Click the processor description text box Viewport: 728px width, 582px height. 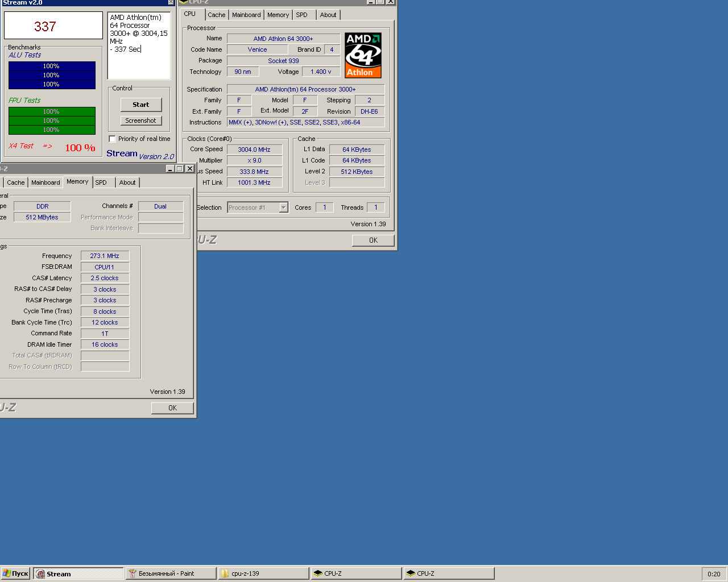coord(139,45)
